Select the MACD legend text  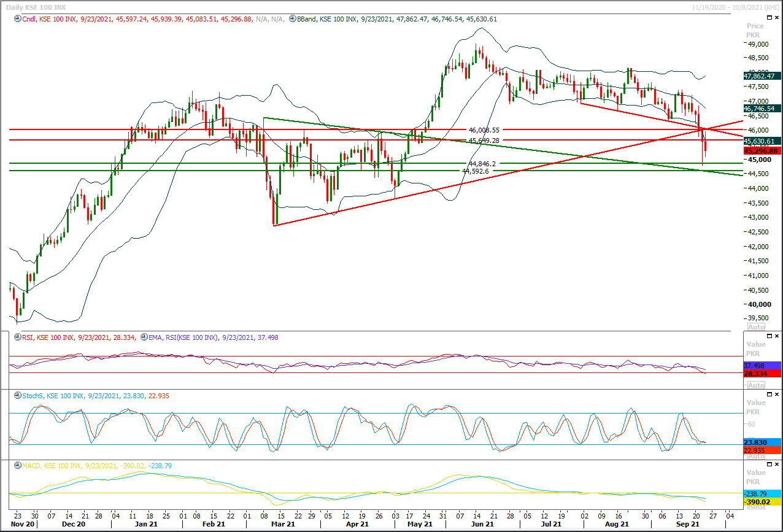(96, 466)
